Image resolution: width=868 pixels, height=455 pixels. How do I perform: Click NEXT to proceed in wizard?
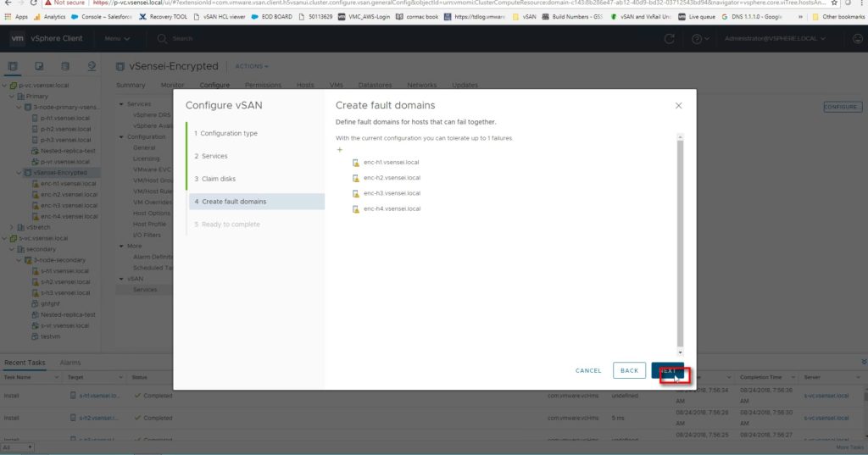tap(668, 370)
